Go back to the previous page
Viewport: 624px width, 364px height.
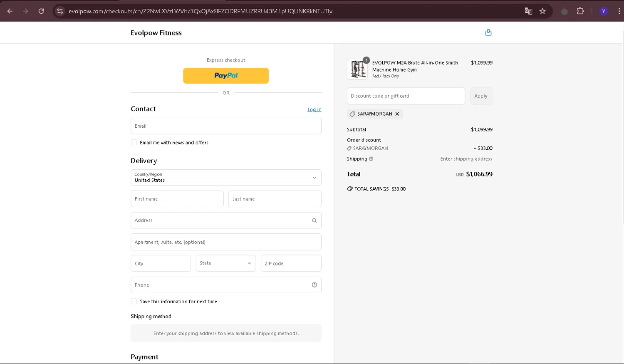(x=10, y=11)
